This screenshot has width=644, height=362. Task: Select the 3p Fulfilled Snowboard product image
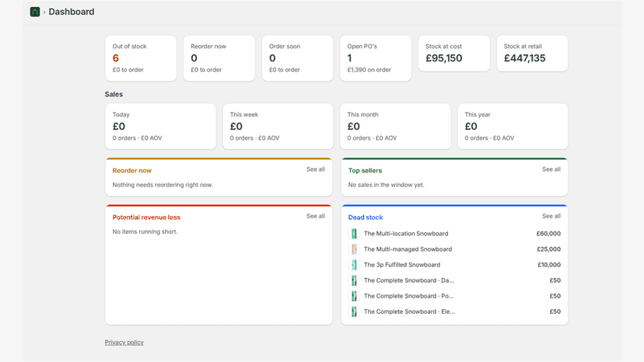point(354,265)
